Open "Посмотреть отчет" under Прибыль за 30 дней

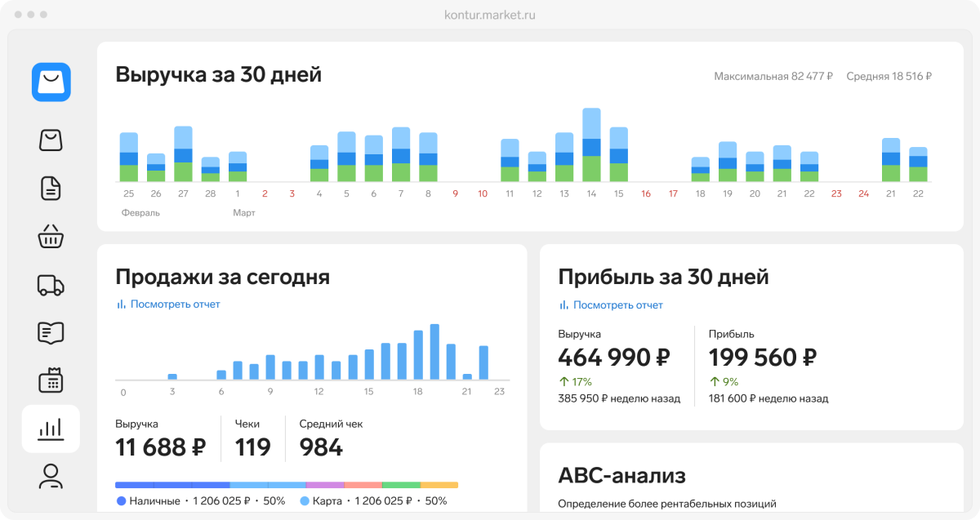coord(617,305)
